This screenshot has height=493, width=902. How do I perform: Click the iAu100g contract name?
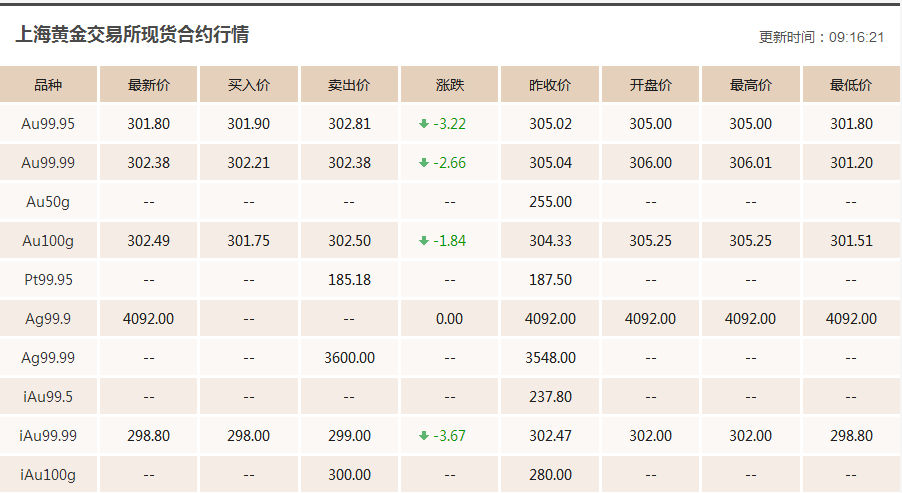(48, 475)
